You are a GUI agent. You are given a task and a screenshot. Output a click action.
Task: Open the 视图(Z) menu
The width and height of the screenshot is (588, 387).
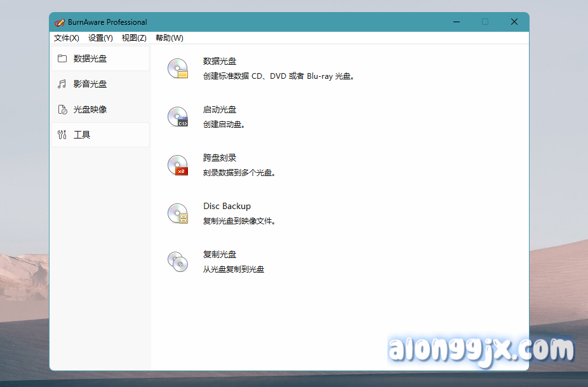click(134, 38)
